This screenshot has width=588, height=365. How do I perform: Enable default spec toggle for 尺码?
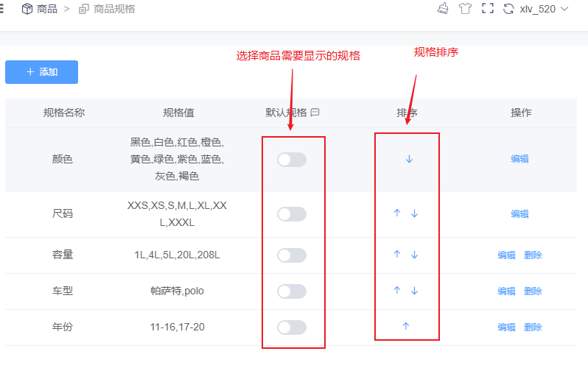pyautogui.click(x=292, y=214)
